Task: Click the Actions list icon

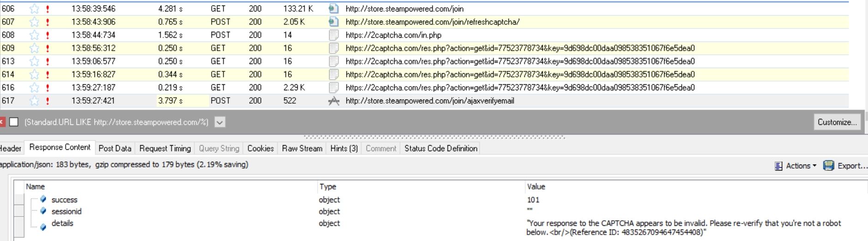Action: 778,166
